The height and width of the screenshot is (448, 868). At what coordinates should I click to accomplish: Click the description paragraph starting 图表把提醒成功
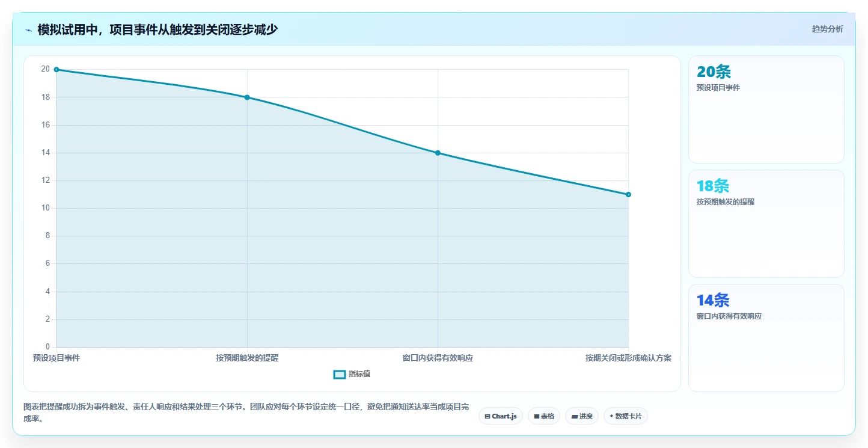coord(246,413)
